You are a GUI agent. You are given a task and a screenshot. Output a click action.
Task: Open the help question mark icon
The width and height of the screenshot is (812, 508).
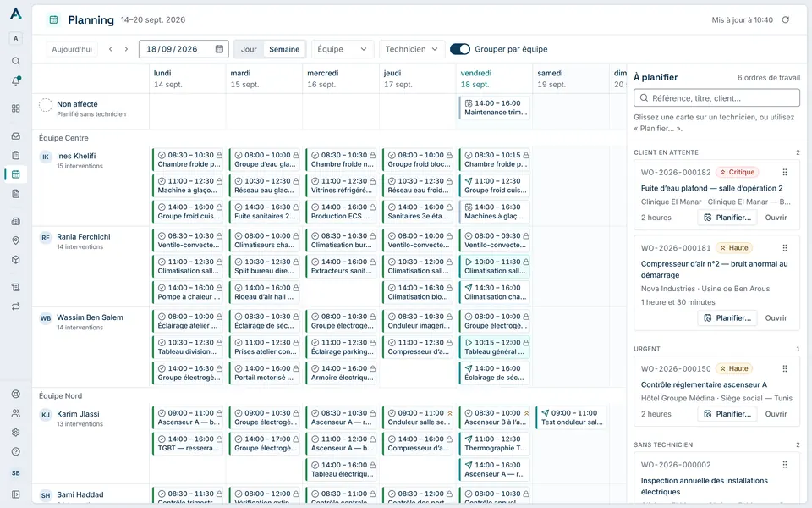tap(15, 451)
